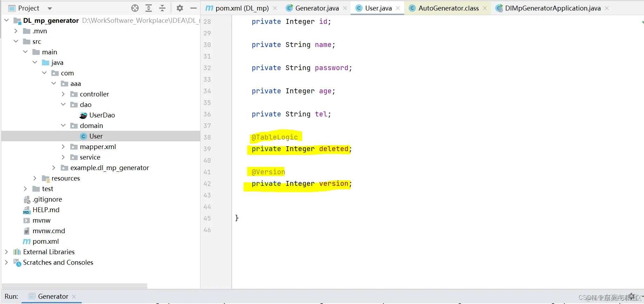The image size is (644, 304).
Task: Place cursor on the deleted field
Action: click(334, 149)
